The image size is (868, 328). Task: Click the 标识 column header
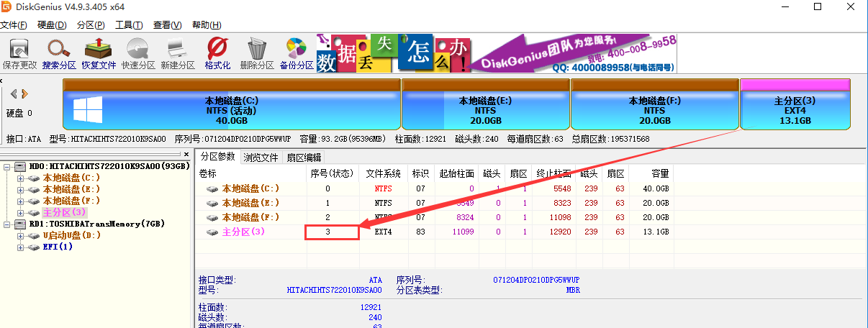pyautogui.click(x=420, y=173)
